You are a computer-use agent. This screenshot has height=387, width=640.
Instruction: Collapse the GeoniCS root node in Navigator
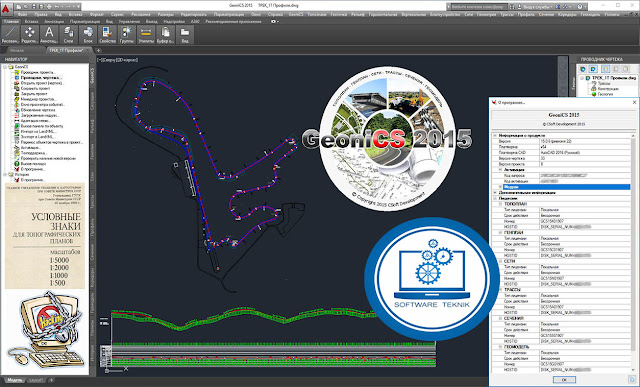[x=6, y=67]
